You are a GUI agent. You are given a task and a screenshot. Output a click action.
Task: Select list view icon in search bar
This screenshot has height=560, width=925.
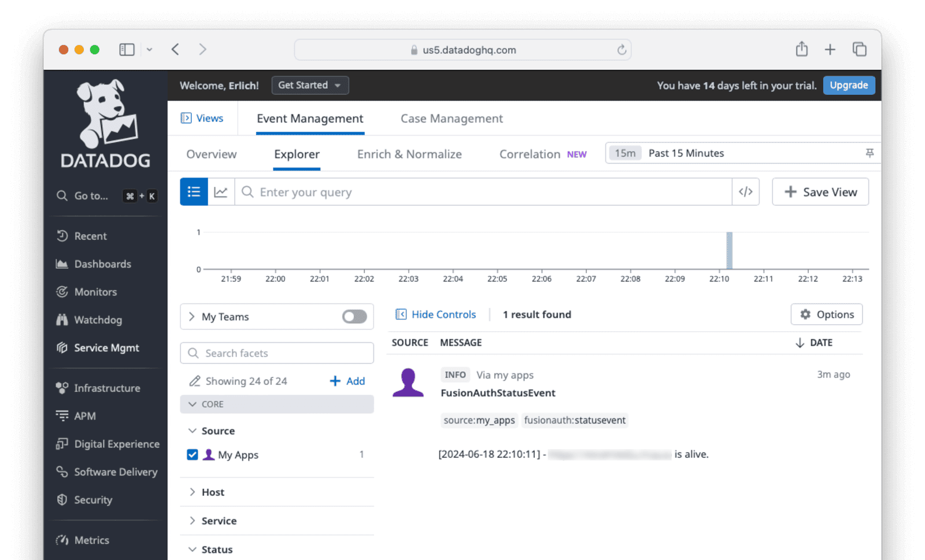[194, 192]
